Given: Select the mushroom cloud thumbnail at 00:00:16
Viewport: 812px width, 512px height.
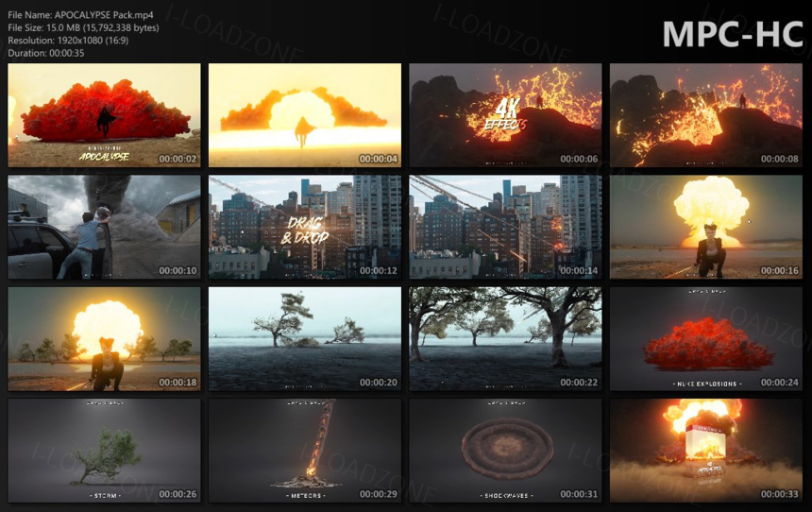Looking at the screenshot, I should [706, 227].
